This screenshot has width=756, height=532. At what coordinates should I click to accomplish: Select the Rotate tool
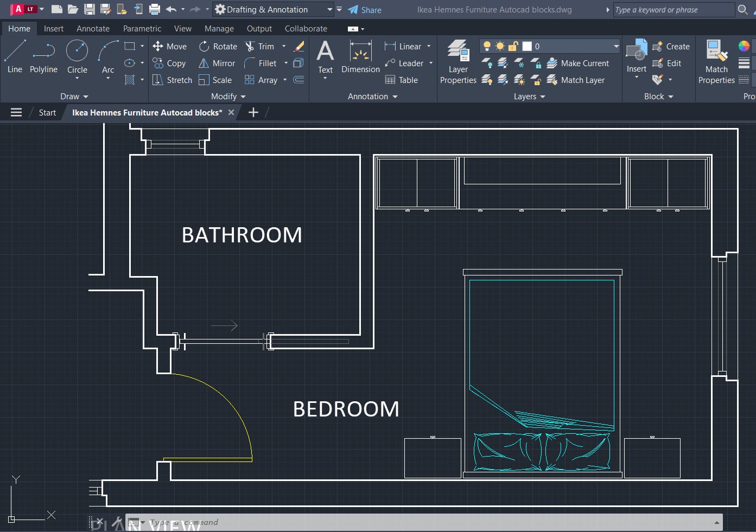point(218,46)
